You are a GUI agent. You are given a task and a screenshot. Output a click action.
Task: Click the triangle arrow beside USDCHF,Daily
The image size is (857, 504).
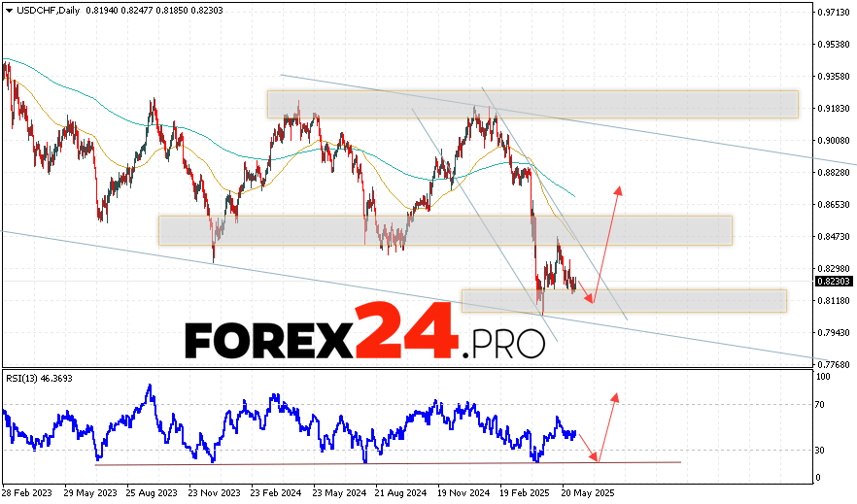pyautogui.click(x=8, y=8)
